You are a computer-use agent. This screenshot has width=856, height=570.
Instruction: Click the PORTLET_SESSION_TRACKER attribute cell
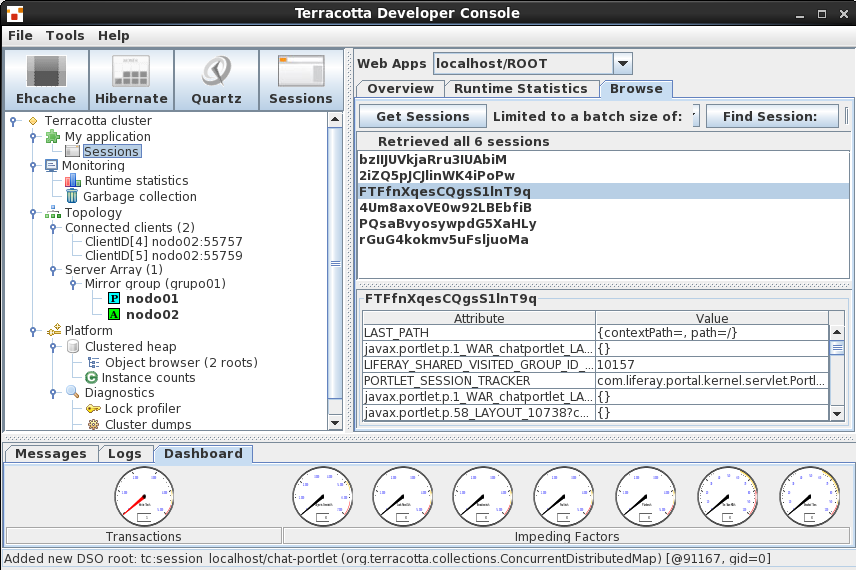479,381
